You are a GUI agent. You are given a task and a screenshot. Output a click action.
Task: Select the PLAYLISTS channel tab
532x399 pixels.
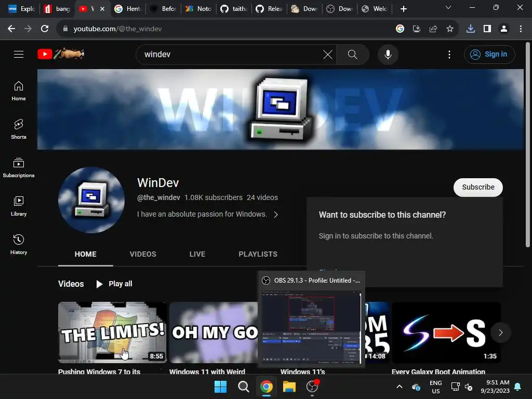[258, 254]
